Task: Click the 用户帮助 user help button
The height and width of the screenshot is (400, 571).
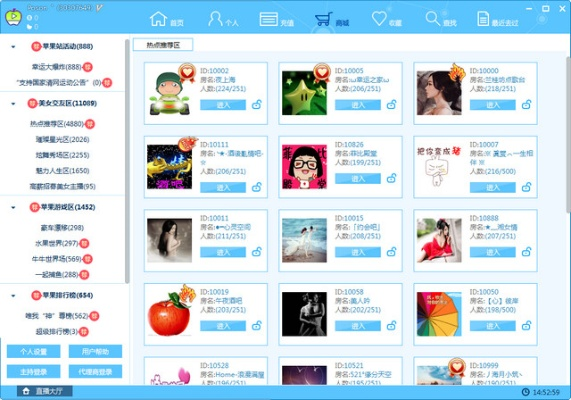Action: point(95,352)
